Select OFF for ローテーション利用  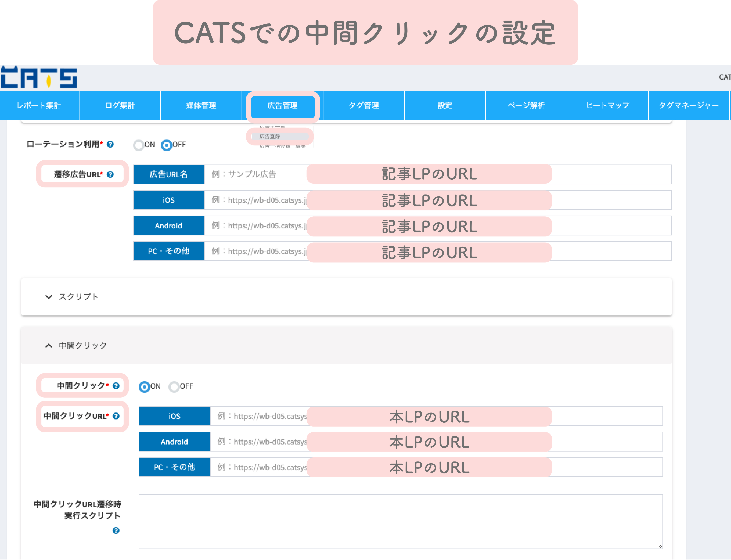tap(167, 145)
